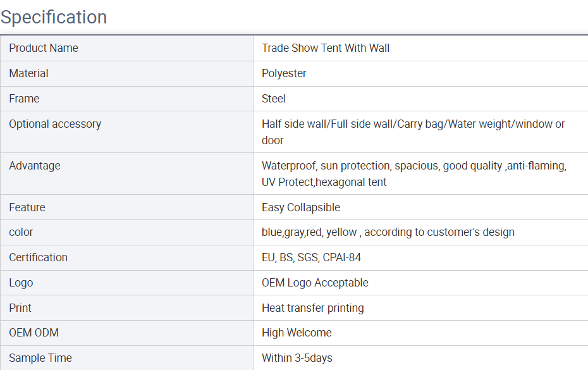
Task: Select the Feature label cell
Action: point(126,207)
